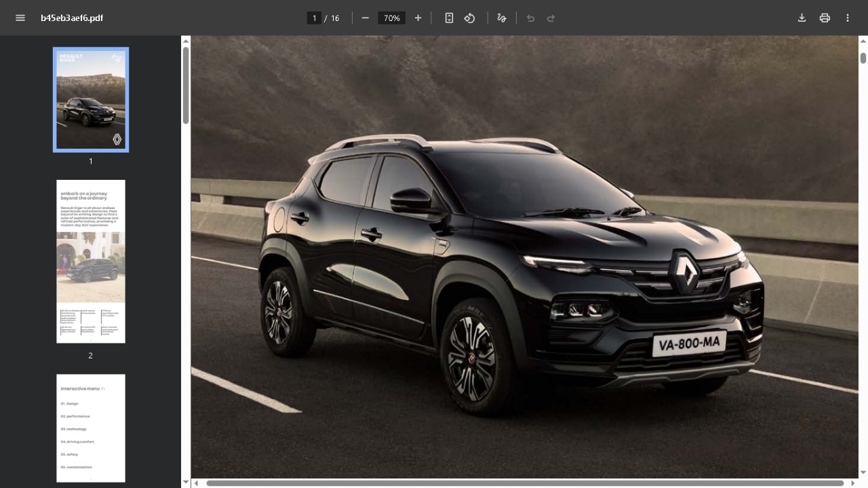Select the page 1 thumbnail
The width and height of the screenshot is (868, 488).
[91, 100]
